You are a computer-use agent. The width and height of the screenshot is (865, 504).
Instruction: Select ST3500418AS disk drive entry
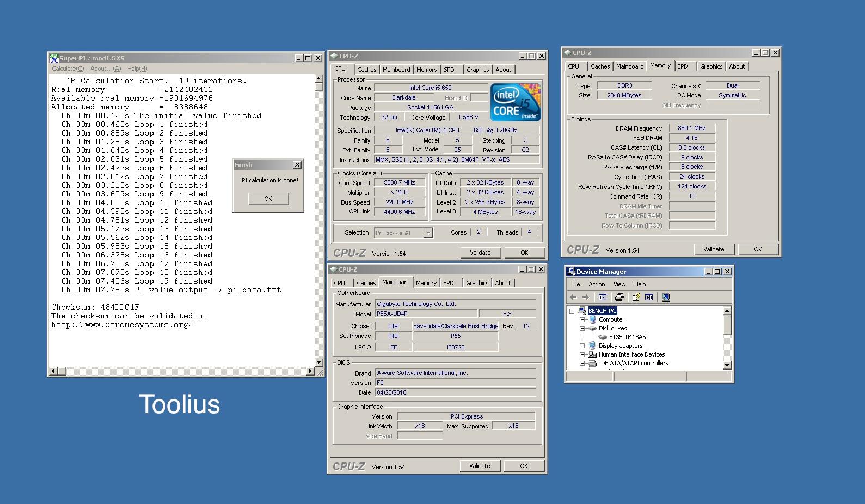coord(627,337)
